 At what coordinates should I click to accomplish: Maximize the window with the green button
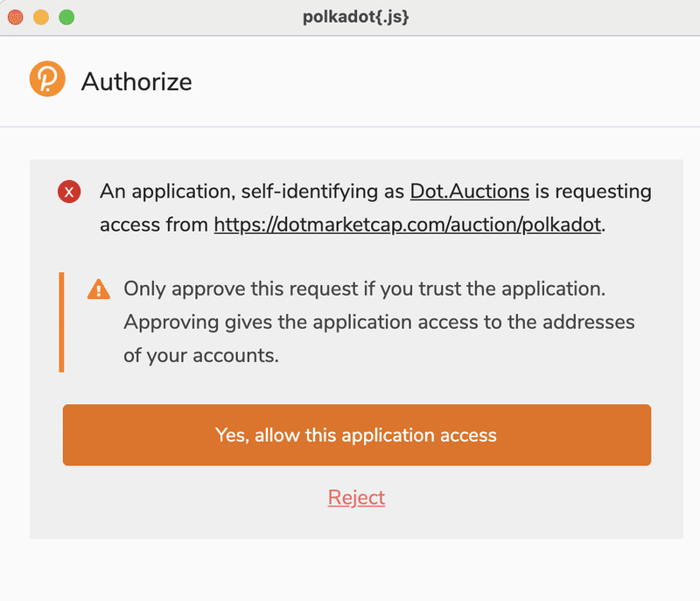[66, 17]
